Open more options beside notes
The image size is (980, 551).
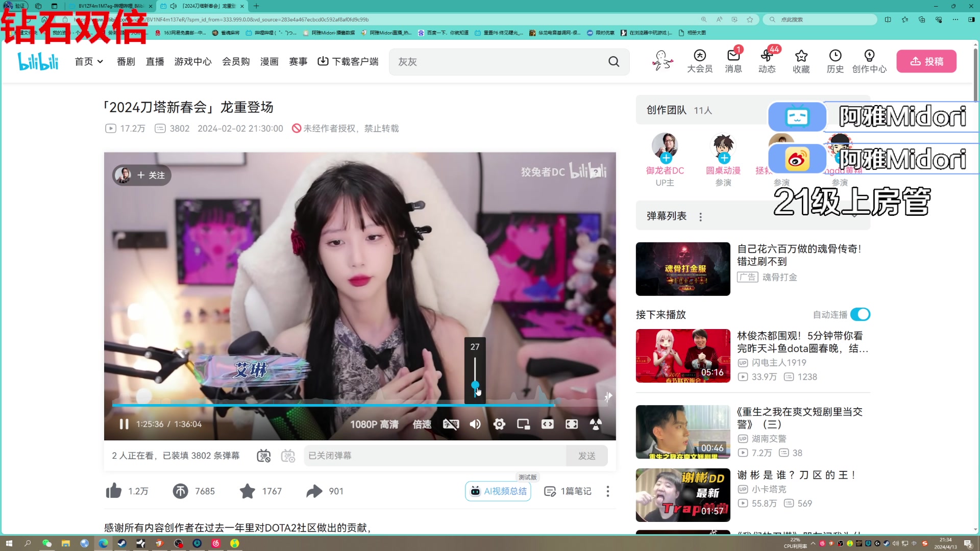(x=607, y=491)
